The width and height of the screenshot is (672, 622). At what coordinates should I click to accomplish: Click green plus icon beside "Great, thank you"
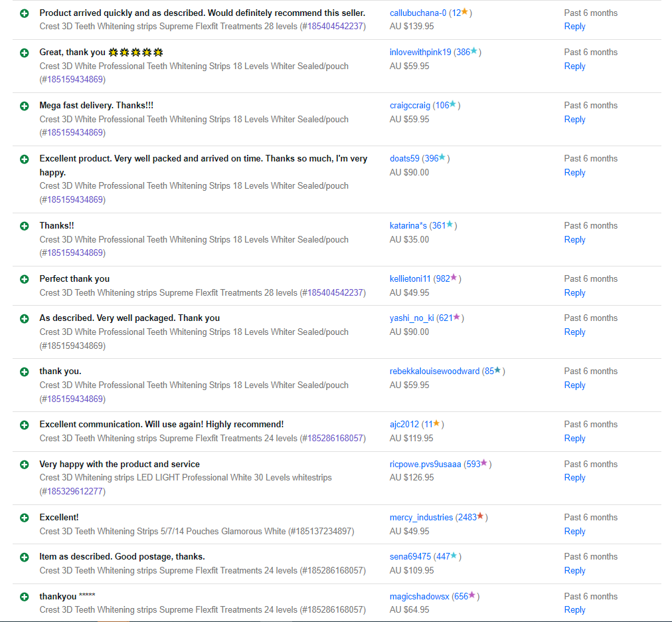[x=25, y=52]
